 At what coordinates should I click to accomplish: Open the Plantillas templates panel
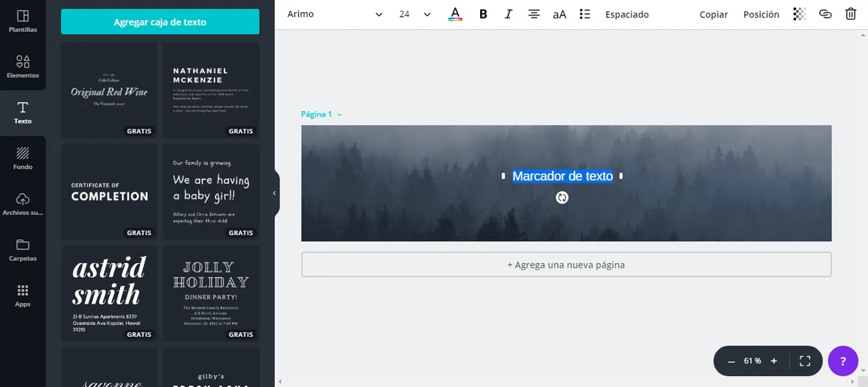22,22
